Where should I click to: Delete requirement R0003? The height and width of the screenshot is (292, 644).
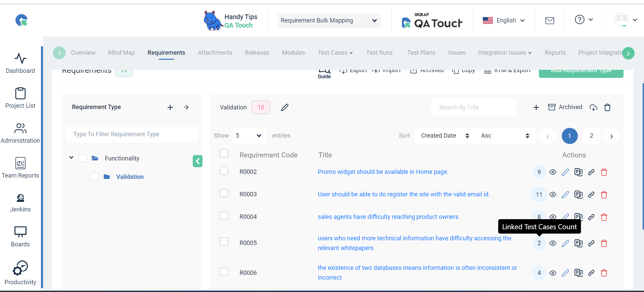point(604,195)
